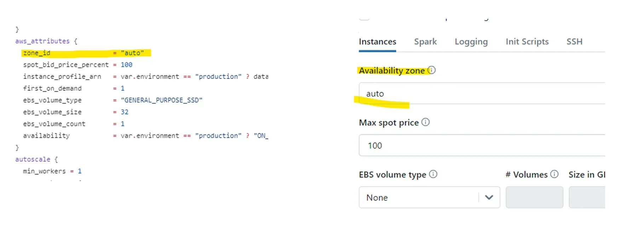Viewport: 644px width, 250px height.
Task: Go to the Init Scripts tab
Action: coord(527,42)
